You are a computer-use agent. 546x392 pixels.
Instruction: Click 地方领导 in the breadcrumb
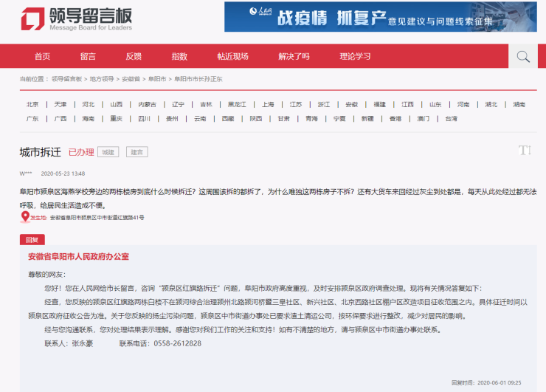(102, 79)
